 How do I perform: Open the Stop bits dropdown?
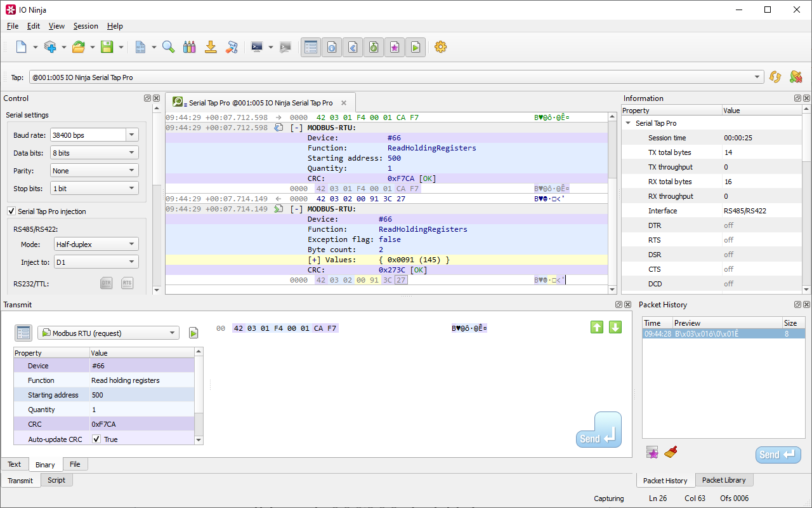point(94,188)
